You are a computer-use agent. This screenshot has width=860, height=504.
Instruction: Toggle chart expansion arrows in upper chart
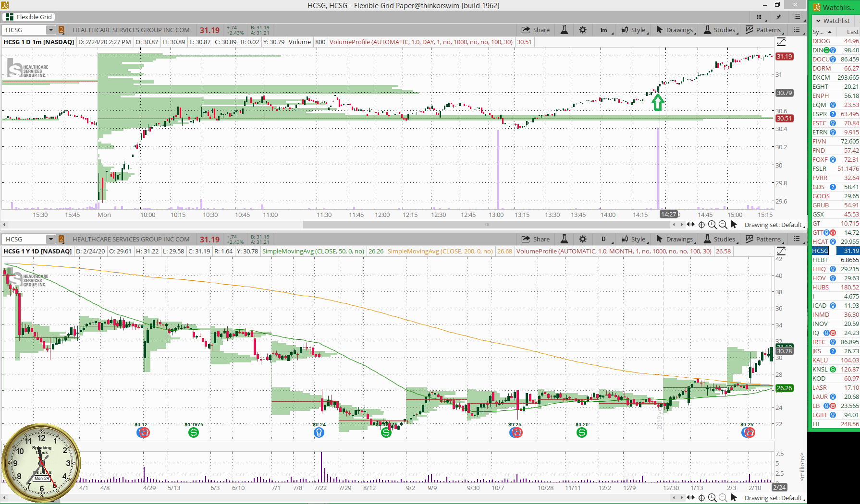click(x=691, y=225)
